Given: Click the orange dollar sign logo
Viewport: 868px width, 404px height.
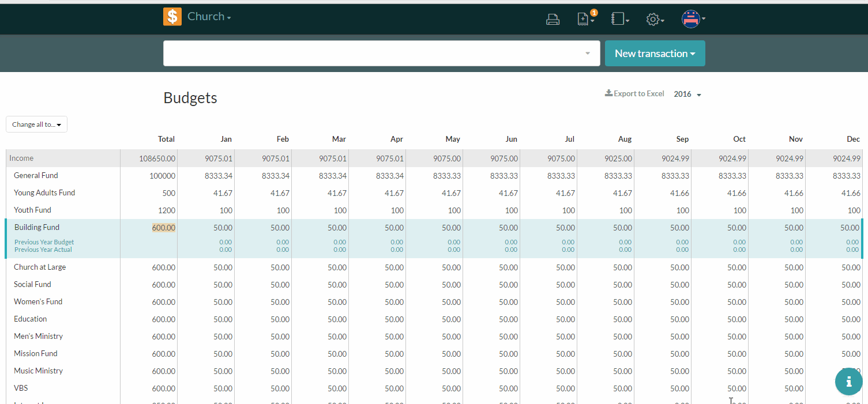Looking at the screenshot, I should pos(172,17).
